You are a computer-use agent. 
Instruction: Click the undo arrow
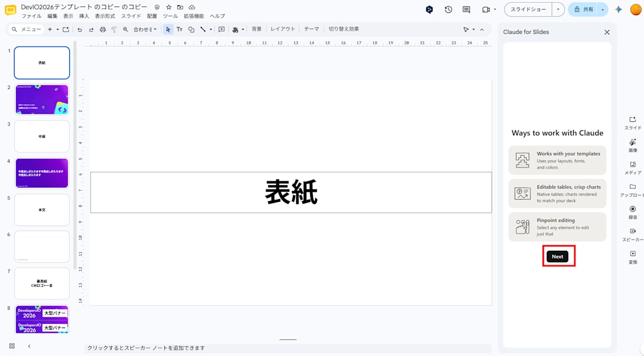point(79,30)
